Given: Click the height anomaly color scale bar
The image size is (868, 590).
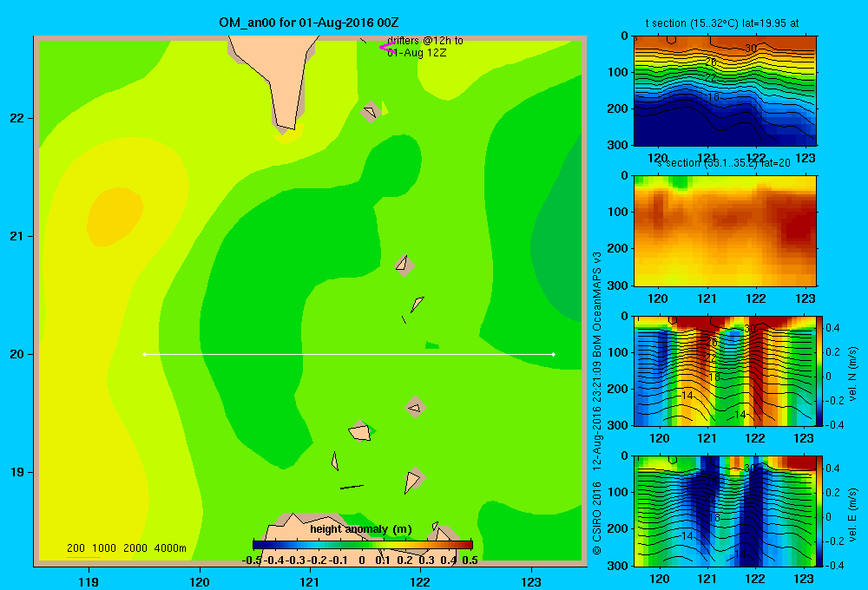Looking at the screenshot, I should (363, 545).
